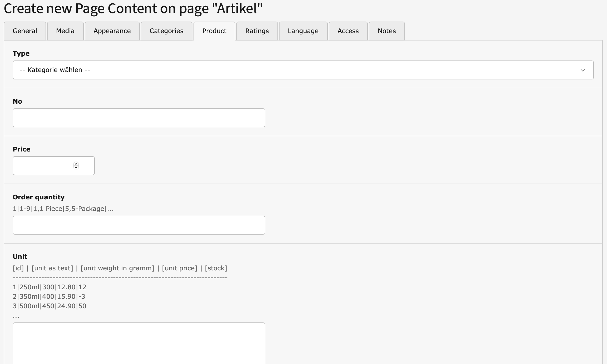Open the Notes tab
This screenshot has width=607, height=364.
pyautogui.click(x=386, y=31)
